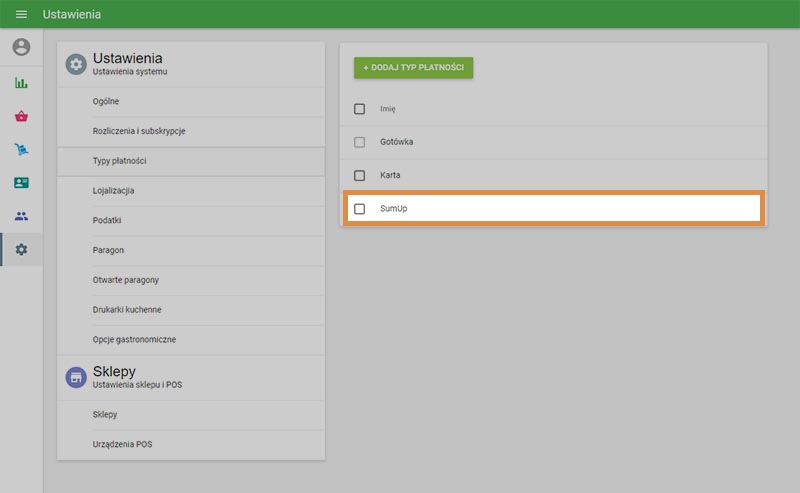
Task: Open Podatki settings page
Action: coord(107,220)
